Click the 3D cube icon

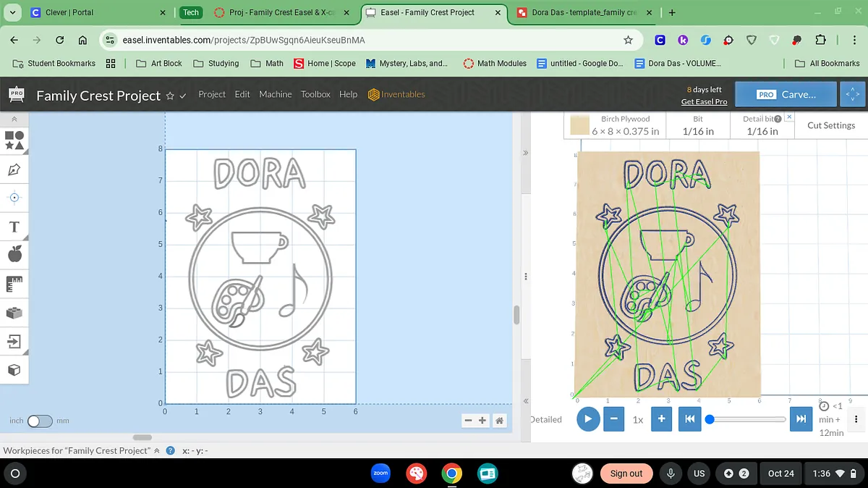tap(14, 370)
